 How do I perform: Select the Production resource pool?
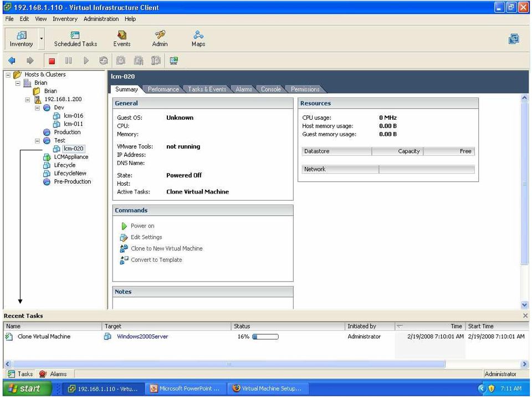(x=67, y=132)
